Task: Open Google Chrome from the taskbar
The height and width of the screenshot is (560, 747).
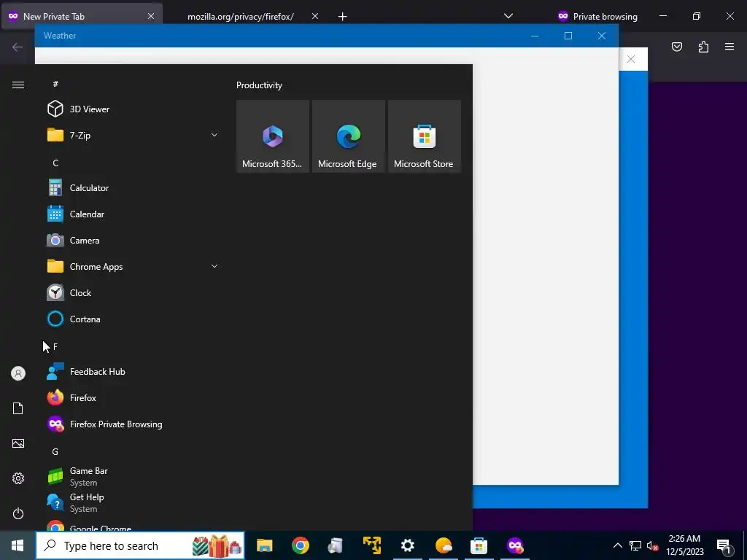Action: point(301,545)
